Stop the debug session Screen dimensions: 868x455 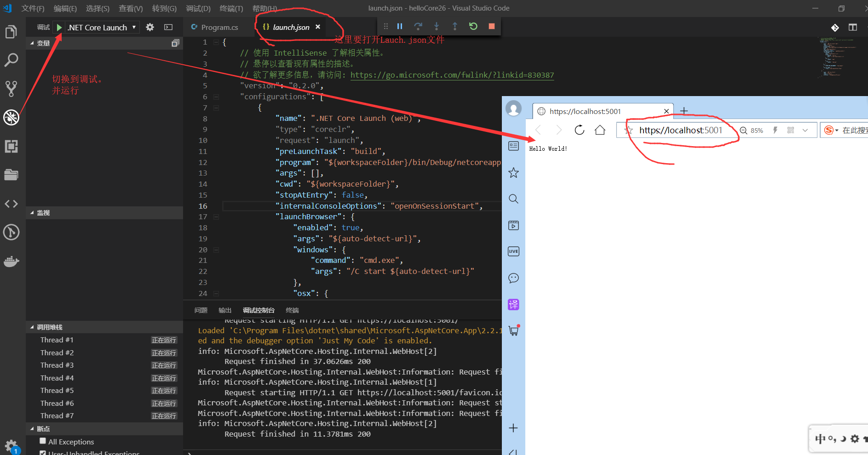pos(492,26)
